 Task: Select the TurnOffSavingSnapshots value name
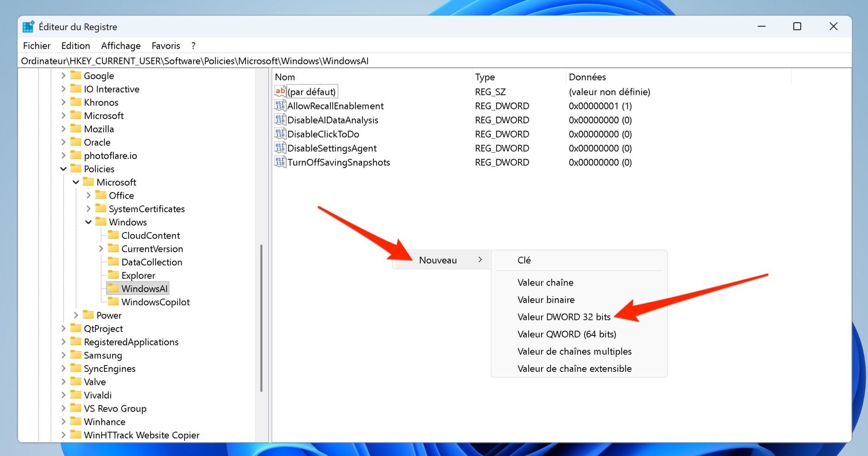coord(339,162)
